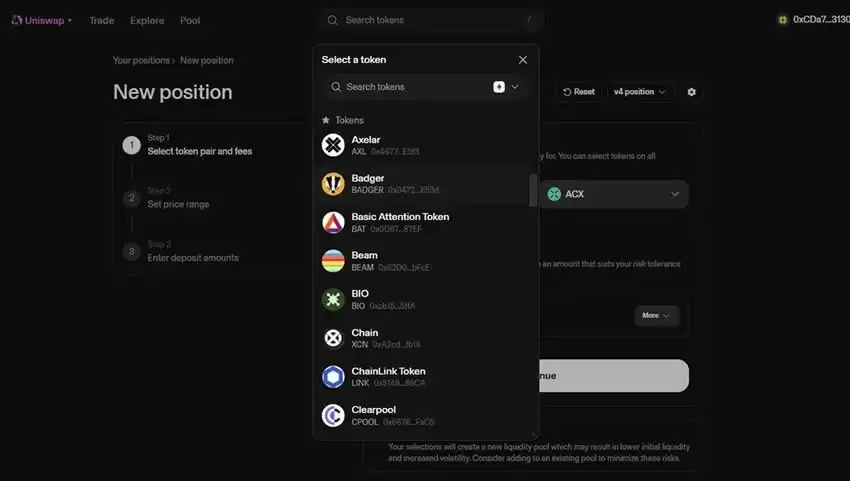Open the network filter dropdown in token search

point(506,87)
